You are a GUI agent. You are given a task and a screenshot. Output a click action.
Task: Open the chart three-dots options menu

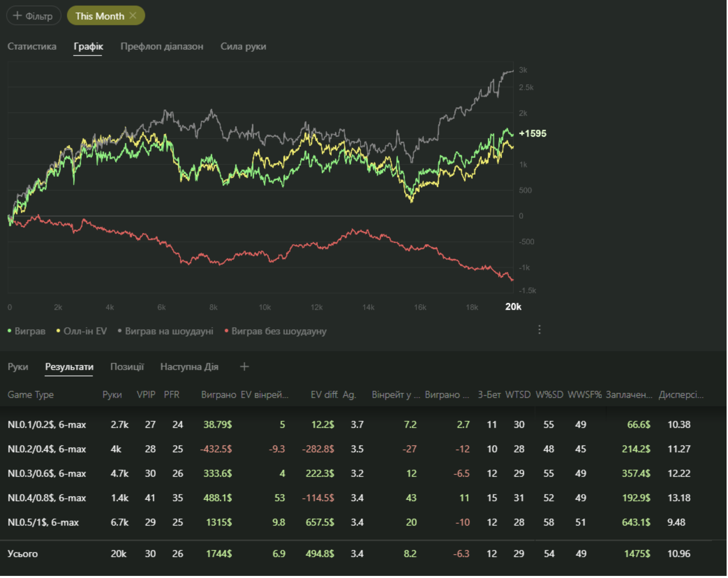coord(539,330)
